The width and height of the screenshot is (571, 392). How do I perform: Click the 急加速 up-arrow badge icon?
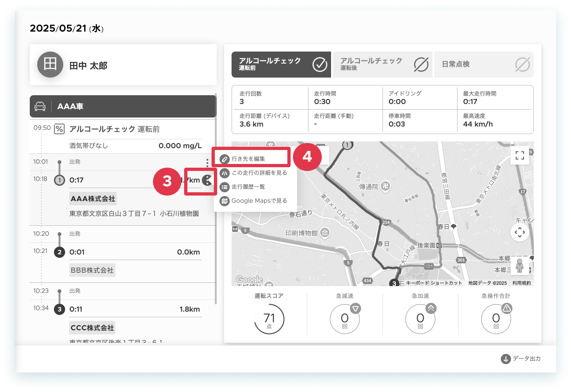(431, 308)
